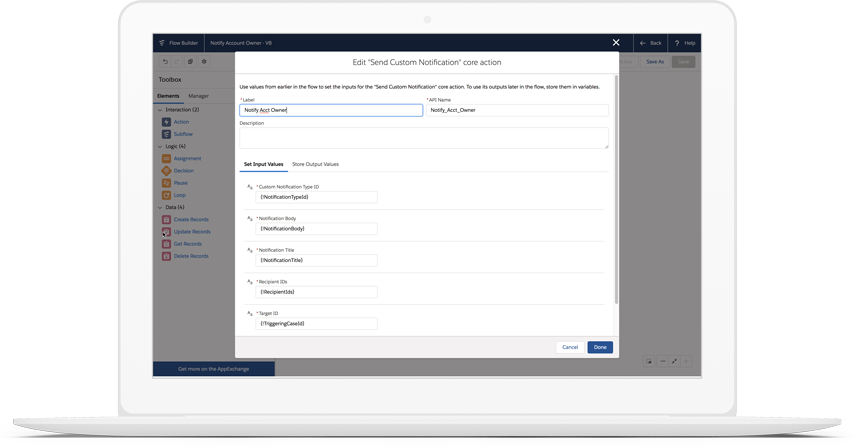The height and width of the screenshot is (447, 857).
Task: Click data type icon beside Custom Notification Type ID
Action: (250, 187)
